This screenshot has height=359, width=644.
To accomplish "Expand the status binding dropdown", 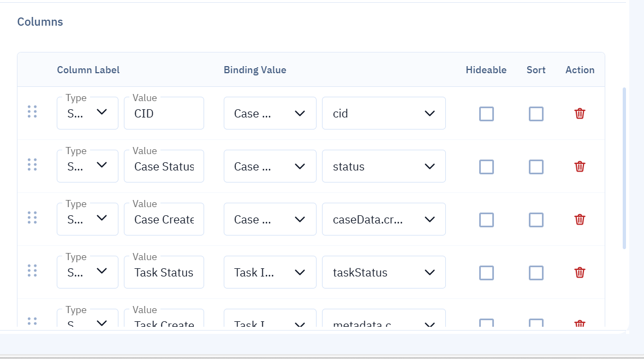I will [384, 167].
